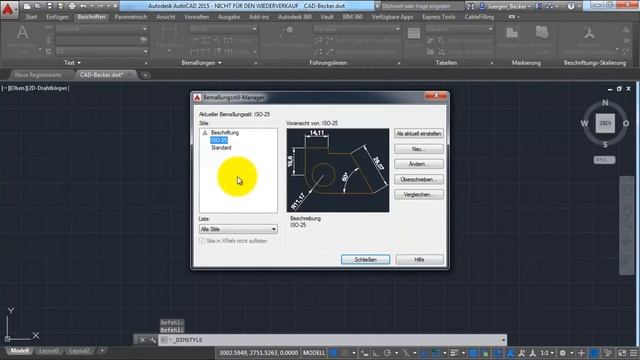Click the Help question mark icon in title bar

[x=571, y=6]
